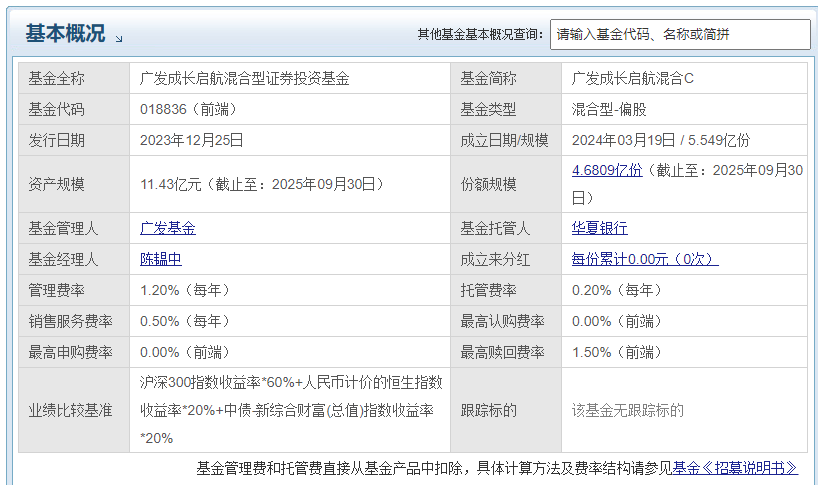Click the 基金托管人 label cell
Screen dimensions: 818x485
(506, 228)
